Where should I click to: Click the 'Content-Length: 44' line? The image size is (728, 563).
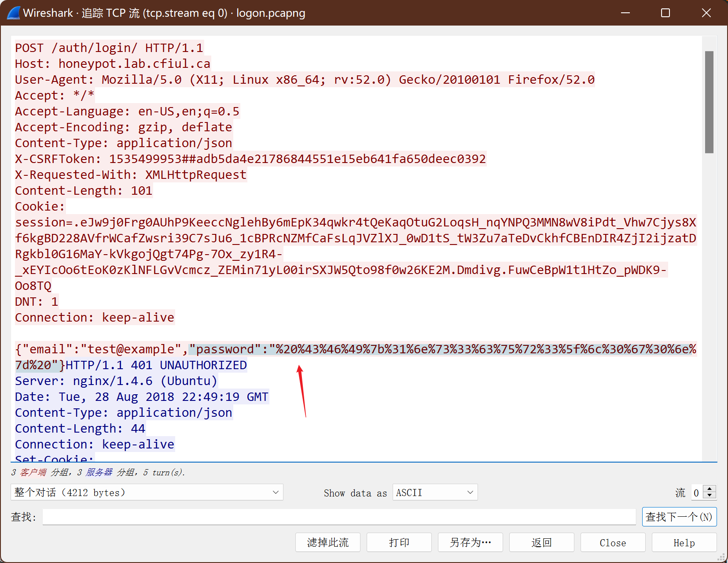coord(80,428)
